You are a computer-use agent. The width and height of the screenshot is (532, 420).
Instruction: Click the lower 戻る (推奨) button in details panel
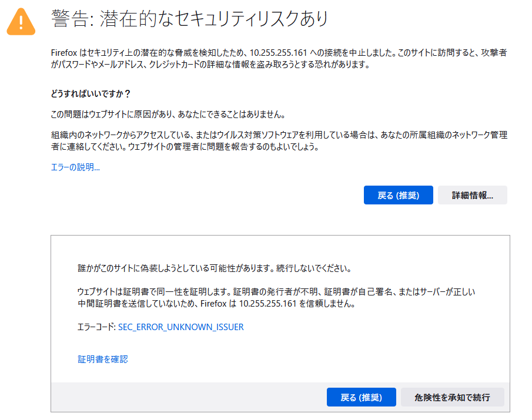[362, 397]
